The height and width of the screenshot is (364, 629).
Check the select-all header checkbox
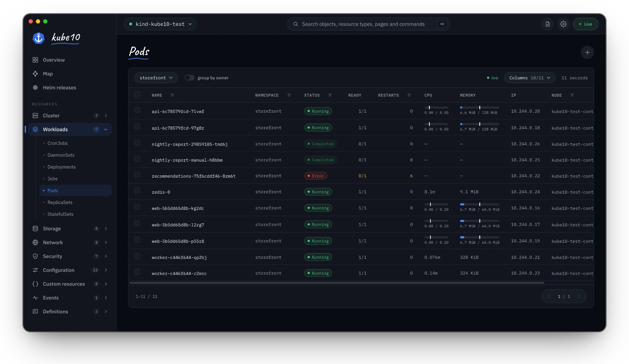(x=137, y=95)
